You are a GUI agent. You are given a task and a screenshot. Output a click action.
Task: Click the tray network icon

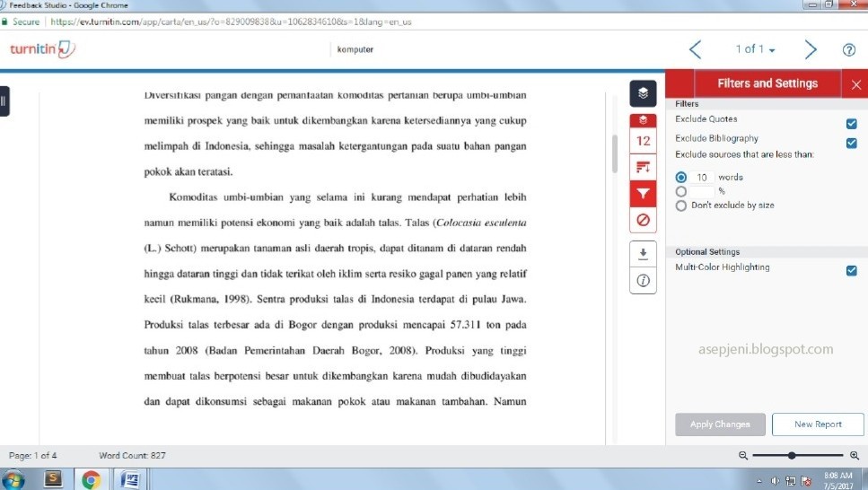tap(791, 481)
